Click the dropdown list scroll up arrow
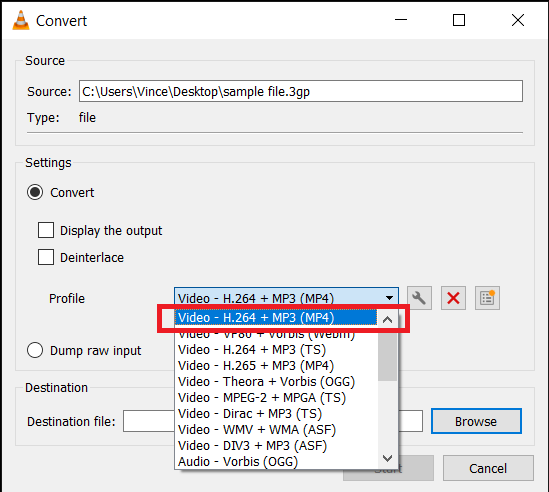The width and height of the screenshot is (549, 492). (x=387, y=319)
